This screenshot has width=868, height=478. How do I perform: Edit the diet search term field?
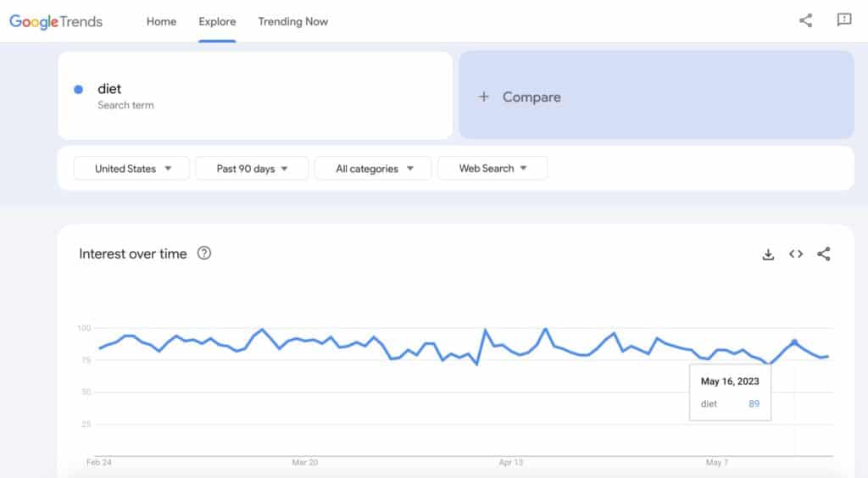[x=255, y=96]
